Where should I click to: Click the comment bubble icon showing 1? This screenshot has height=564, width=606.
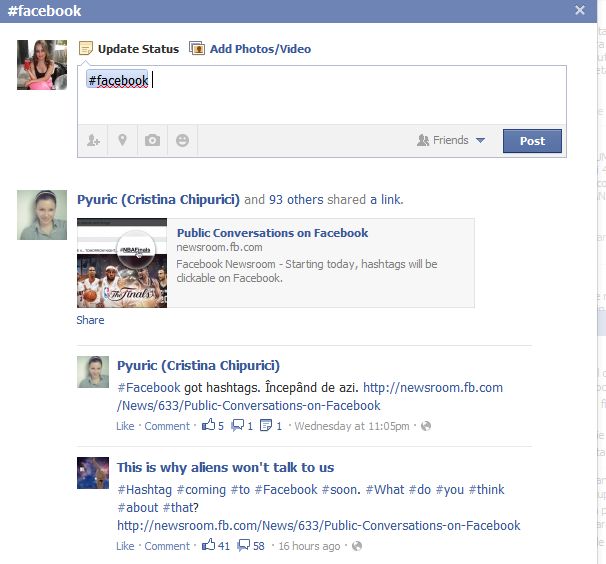[237, 425]
